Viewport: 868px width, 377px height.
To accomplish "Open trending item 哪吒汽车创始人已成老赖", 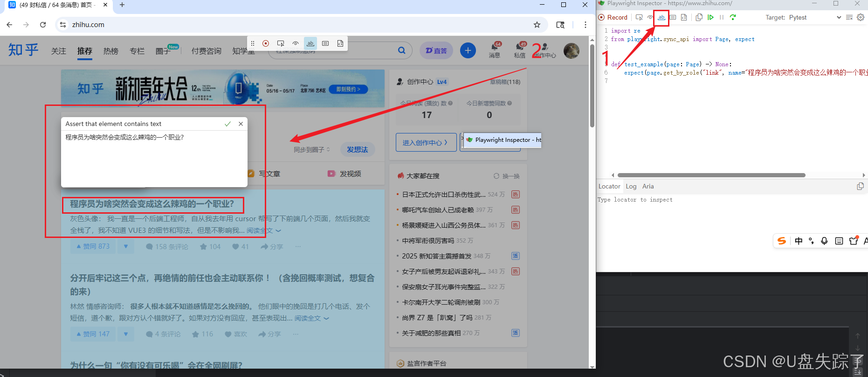I will pyautogui.click(x=438, y=210).
